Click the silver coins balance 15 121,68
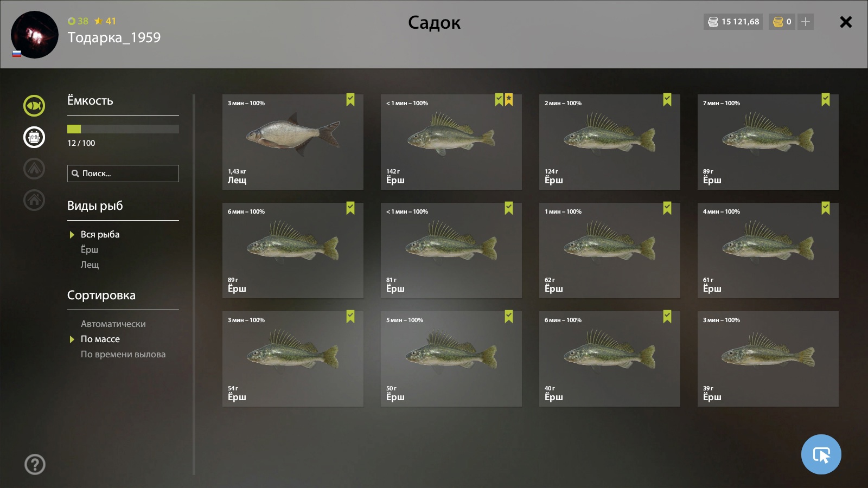This screenshot has width=868, height=488. [x=733, y=22]
